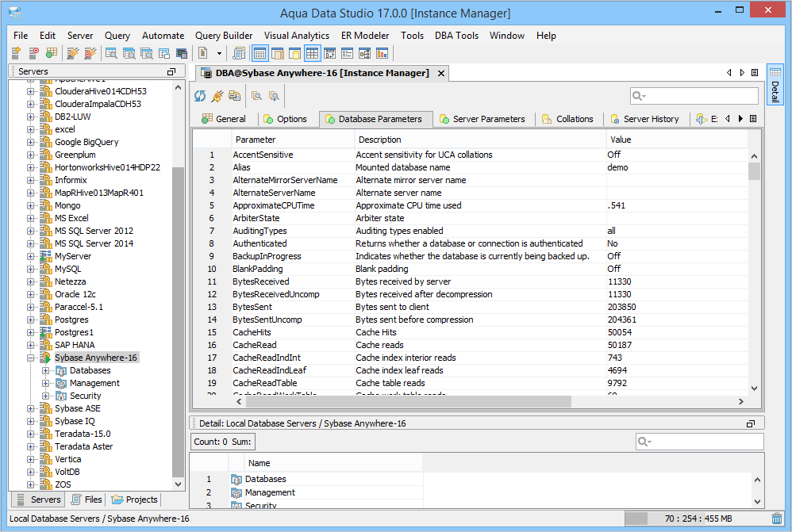Click the memory usage indicator in status bar
Viewport: 792px width, 532px height.
coord(697,519)
